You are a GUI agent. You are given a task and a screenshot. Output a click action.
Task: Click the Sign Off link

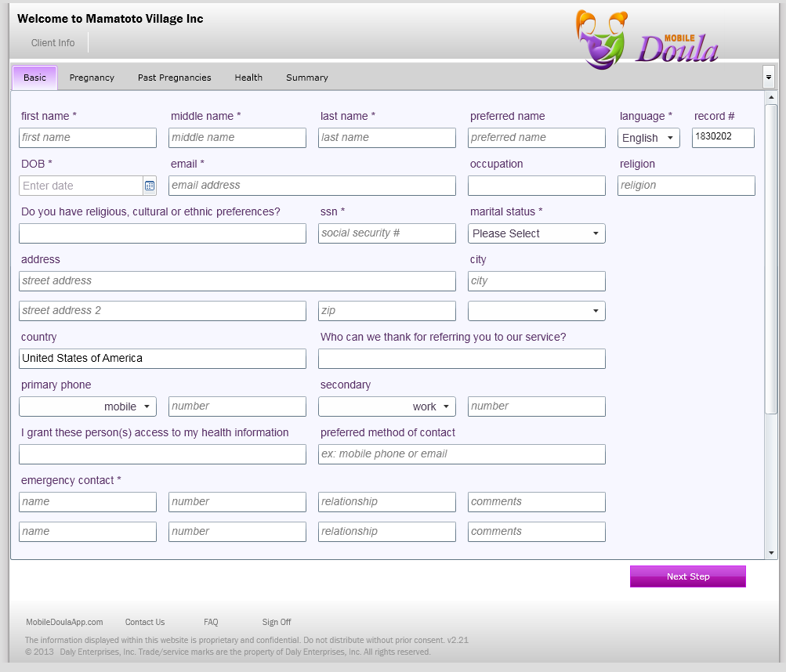pyautogui.click(x=276, y=622)
